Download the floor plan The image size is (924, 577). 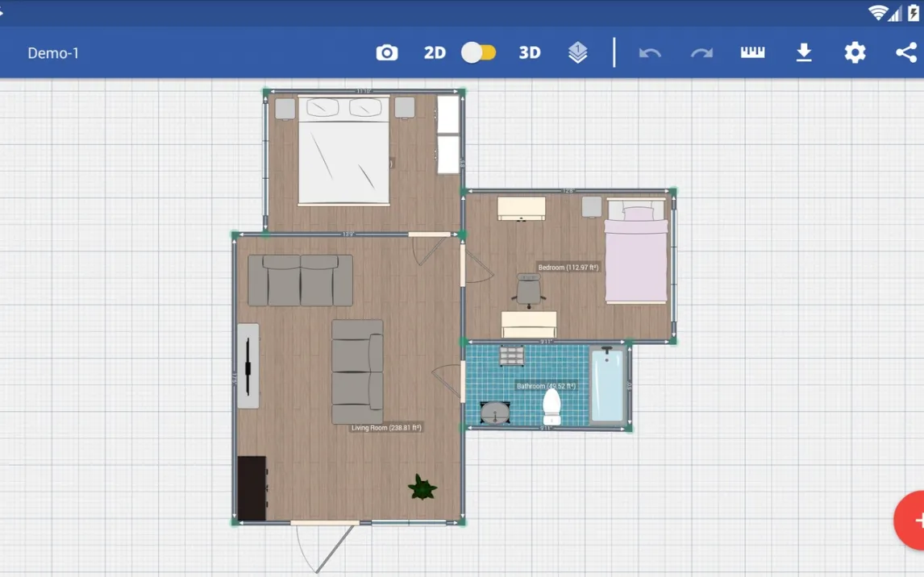click(804, 53)
